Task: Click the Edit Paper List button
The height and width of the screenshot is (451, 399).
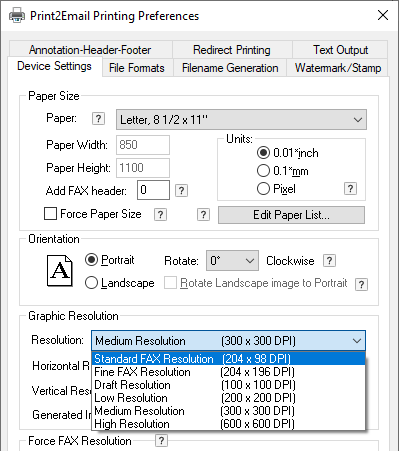Action: pyautogui.click(x=291, y=215)
